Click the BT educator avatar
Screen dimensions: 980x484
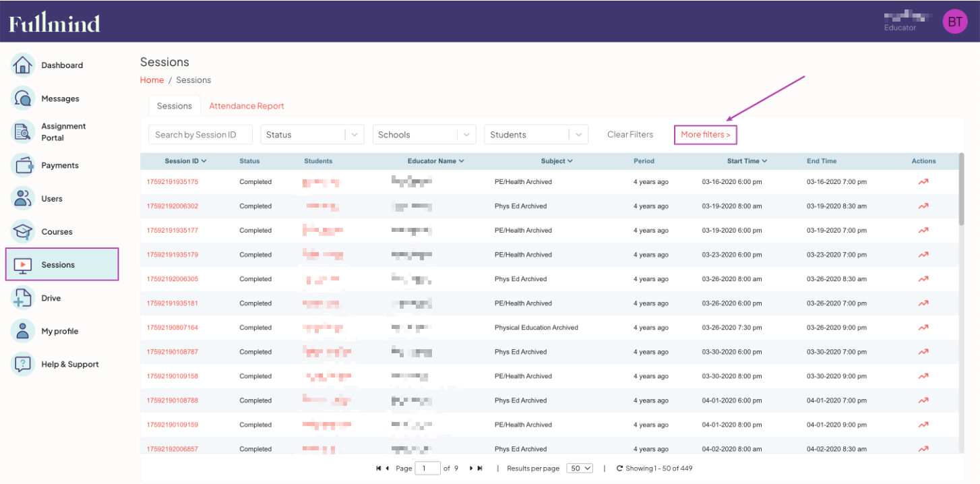click(955, 21)
